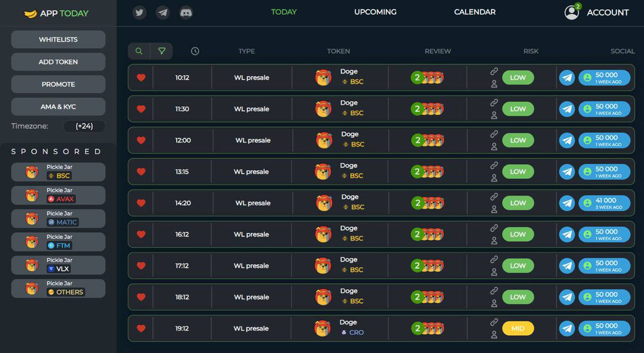Click the PROMOTE button
Image resolution: width=644 pixels, height=353 pixels.
pos(58,84)
